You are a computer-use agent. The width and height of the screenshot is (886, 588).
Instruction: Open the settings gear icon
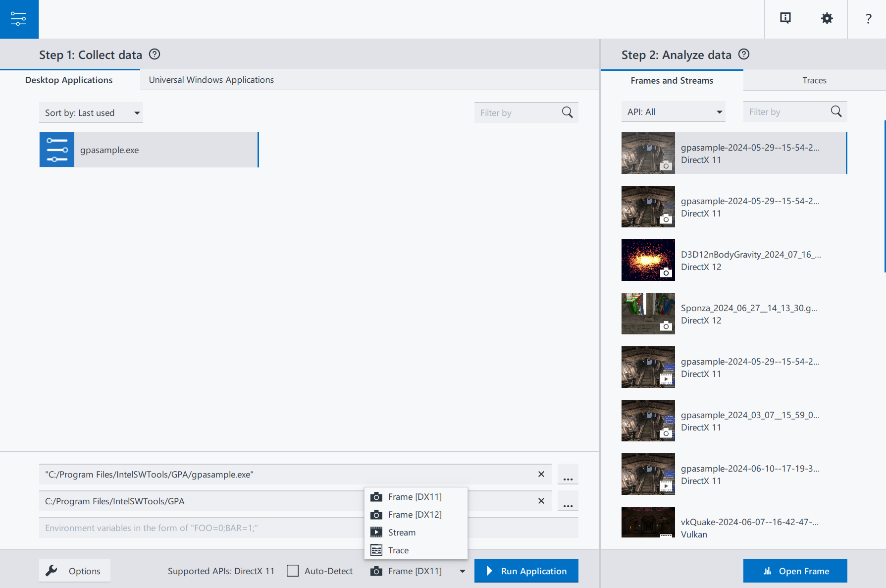pyautogui.click(x=827, y=19)
